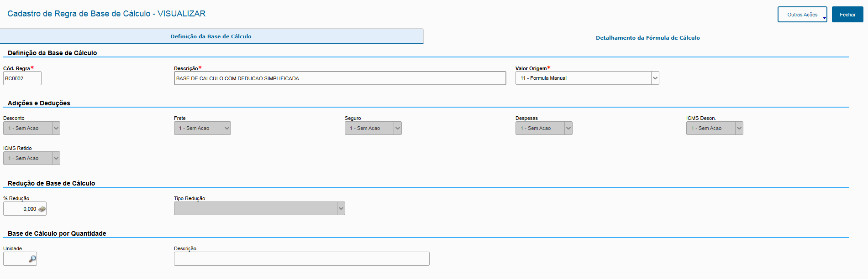Click magnifier lookup icon in Unidade field

coord(32,259)
